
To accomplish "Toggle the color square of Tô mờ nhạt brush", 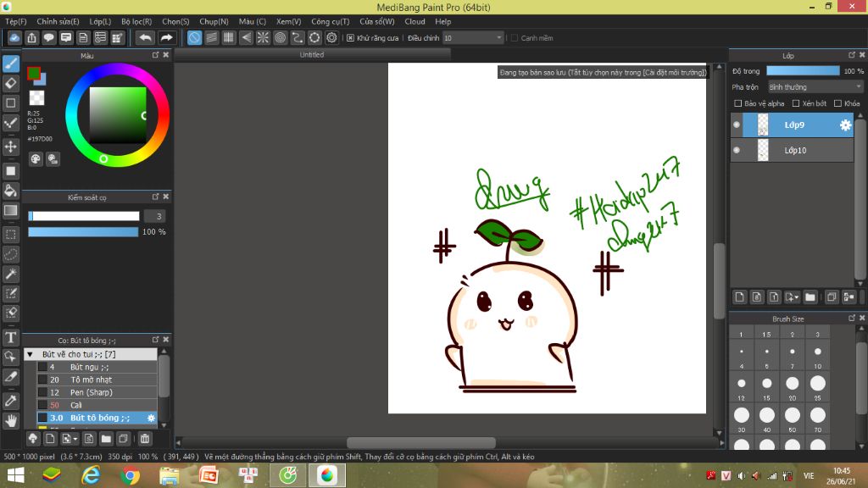I will (42, 380).
